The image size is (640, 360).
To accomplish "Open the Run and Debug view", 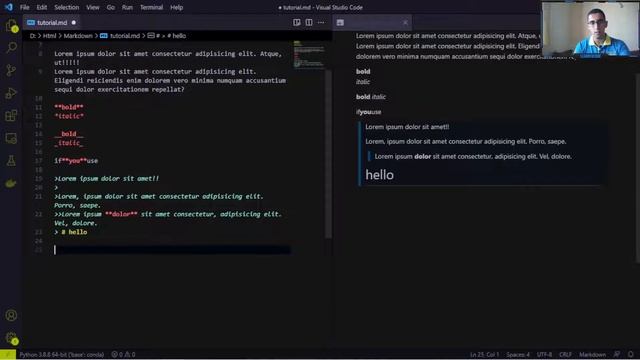I will coord(11,93).
